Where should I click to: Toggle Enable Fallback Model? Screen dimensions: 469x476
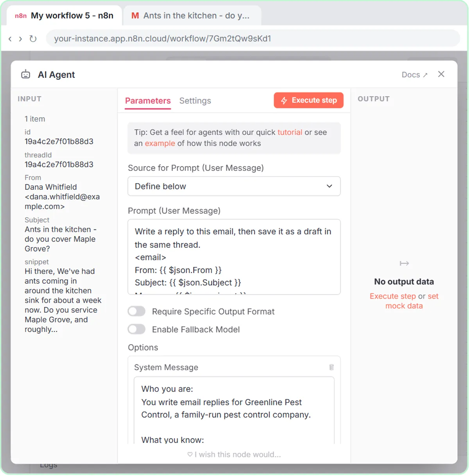[136, 329]
